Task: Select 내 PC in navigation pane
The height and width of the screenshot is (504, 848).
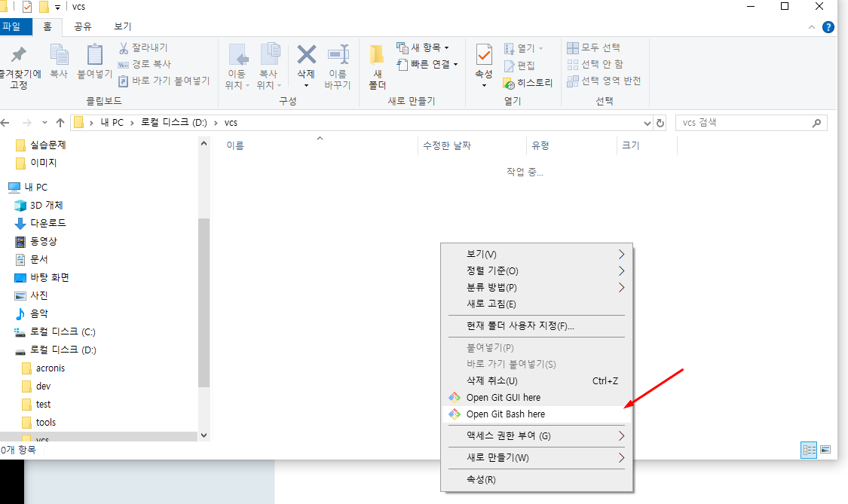Action: (x=28, y=187)
